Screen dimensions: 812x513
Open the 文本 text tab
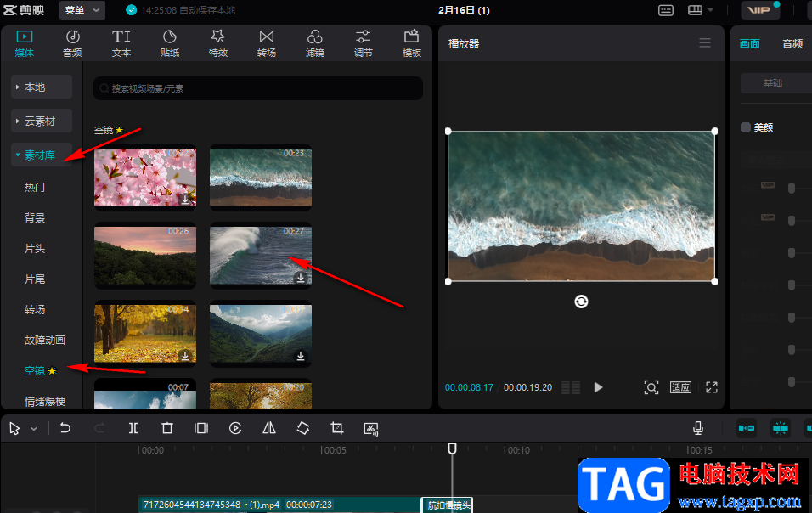click(121, 43)
